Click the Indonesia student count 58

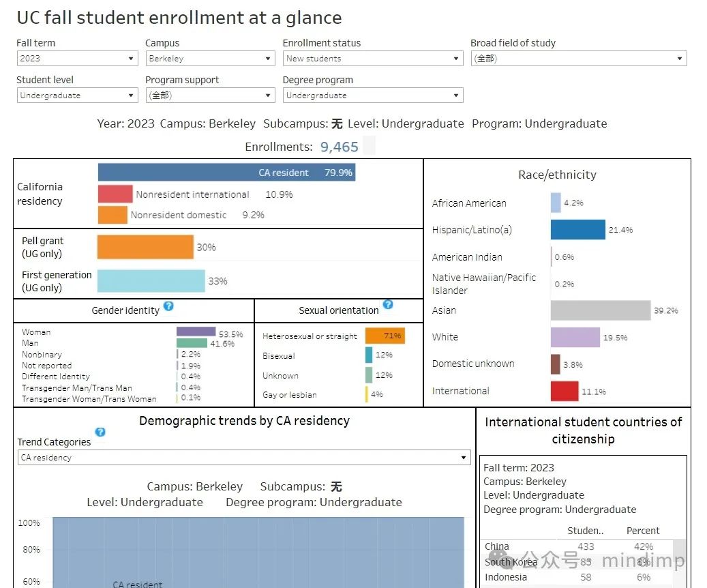[x=586, y=576]
